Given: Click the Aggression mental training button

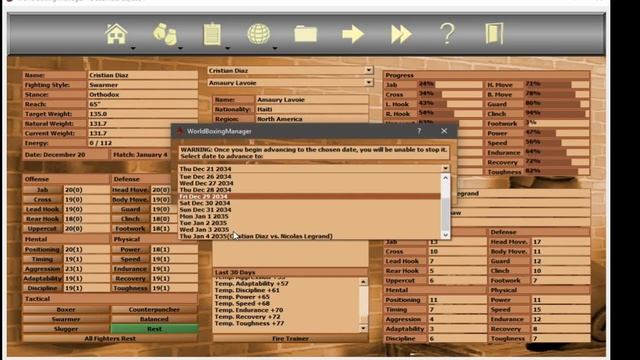Looking at the screenshot, I should click(x=42, y=269).
